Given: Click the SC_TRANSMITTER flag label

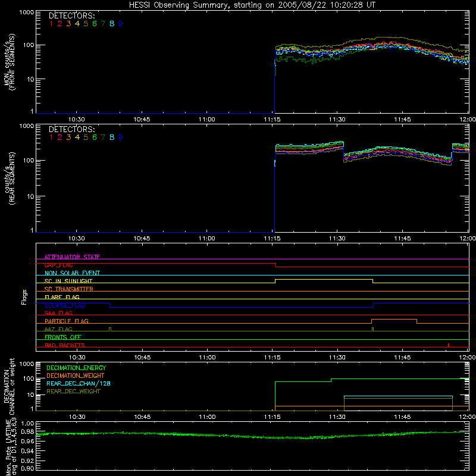Looking at the screenshot, I should (69, 289).
